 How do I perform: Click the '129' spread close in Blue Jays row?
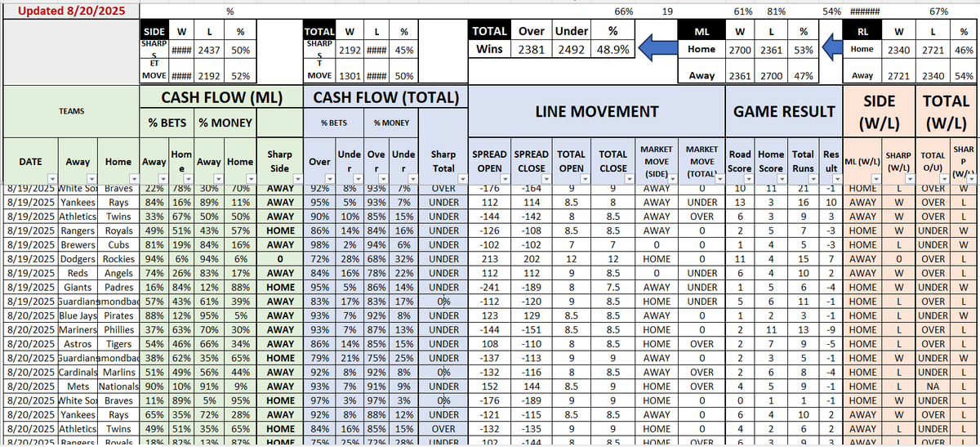(x=531, y=314)
